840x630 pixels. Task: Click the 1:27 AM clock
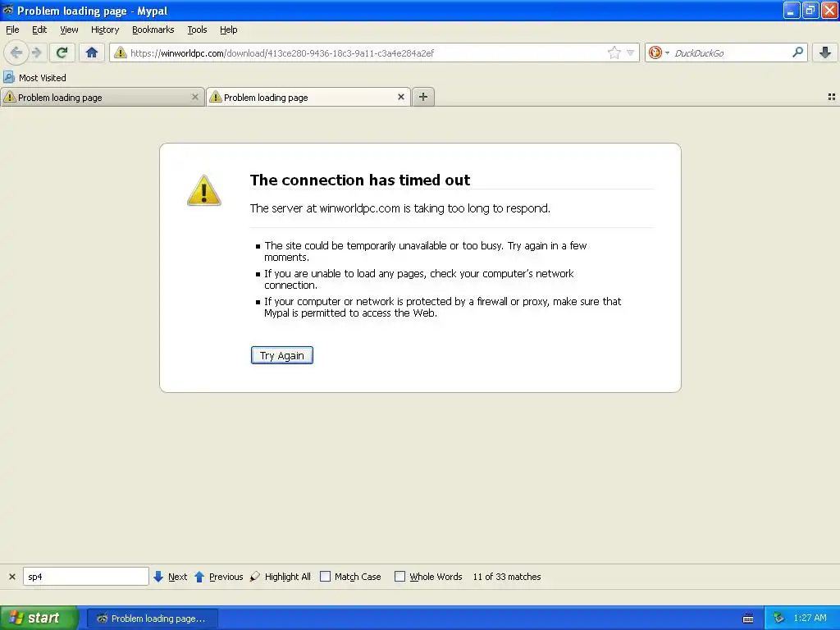pos(810,618)
